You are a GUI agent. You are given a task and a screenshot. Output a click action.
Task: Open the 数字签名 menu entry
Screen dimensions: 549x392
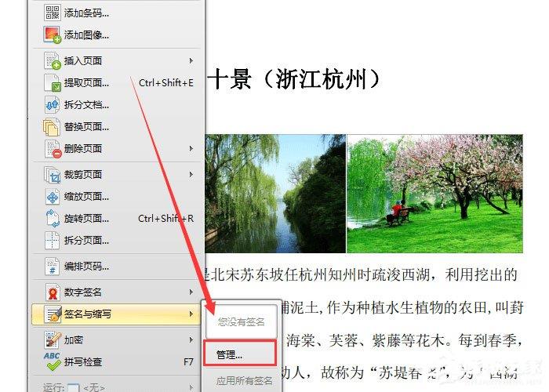[115, 292]
